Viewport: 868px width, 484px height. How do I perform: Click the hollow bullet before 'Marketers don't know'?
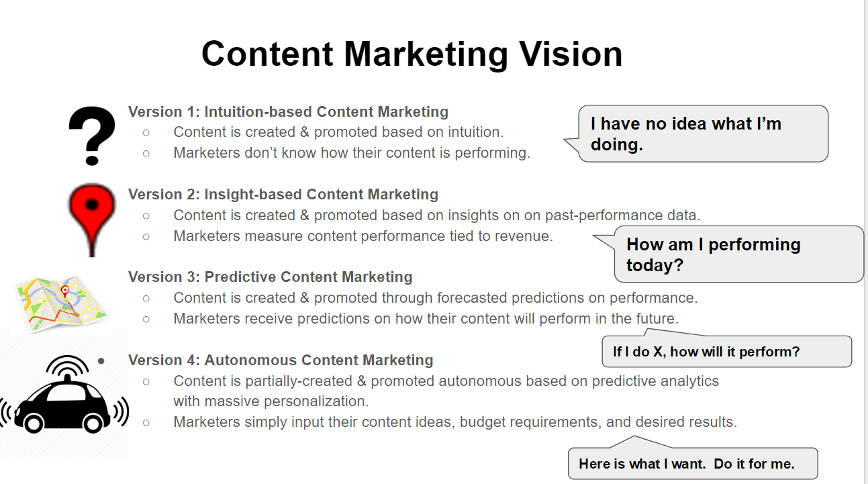pos(146,153)
